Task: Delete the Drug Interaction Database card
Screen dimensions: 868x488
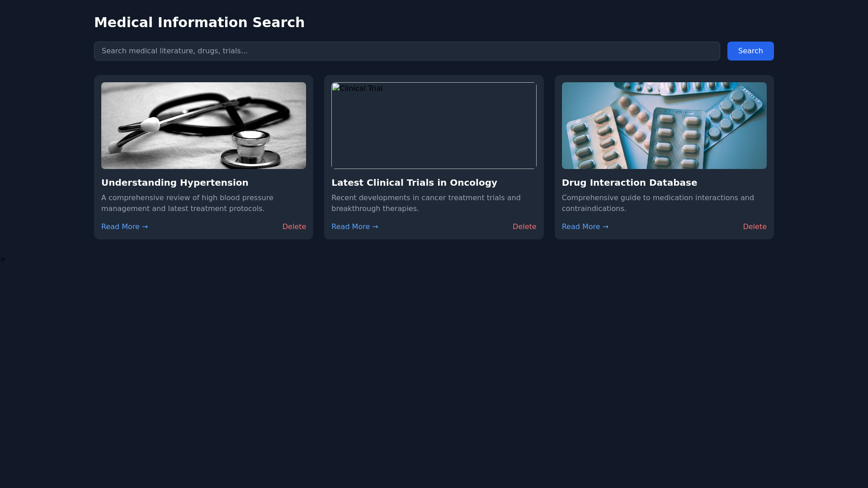Action: pos(755,226)
